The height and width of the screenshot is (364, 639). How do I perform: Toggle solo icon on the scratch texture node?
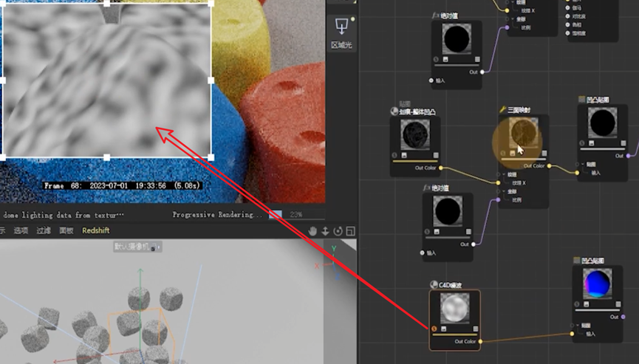395,155
